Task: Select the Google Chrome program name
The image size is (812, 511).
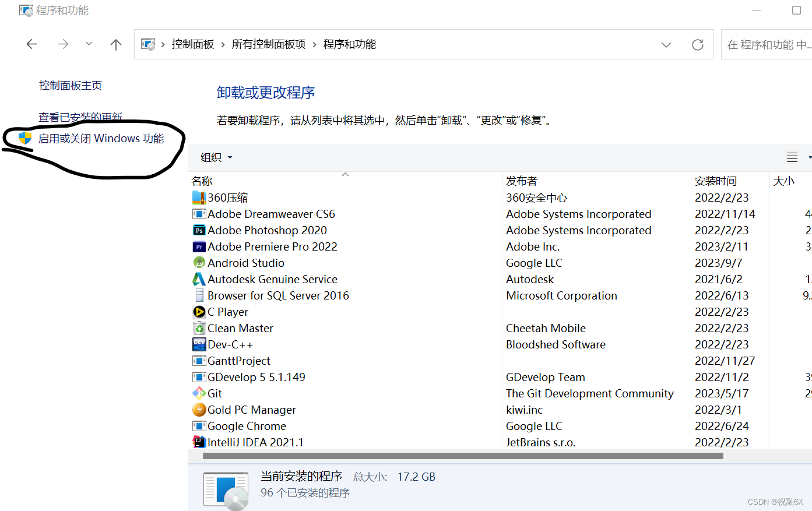Action: [247, 426]
